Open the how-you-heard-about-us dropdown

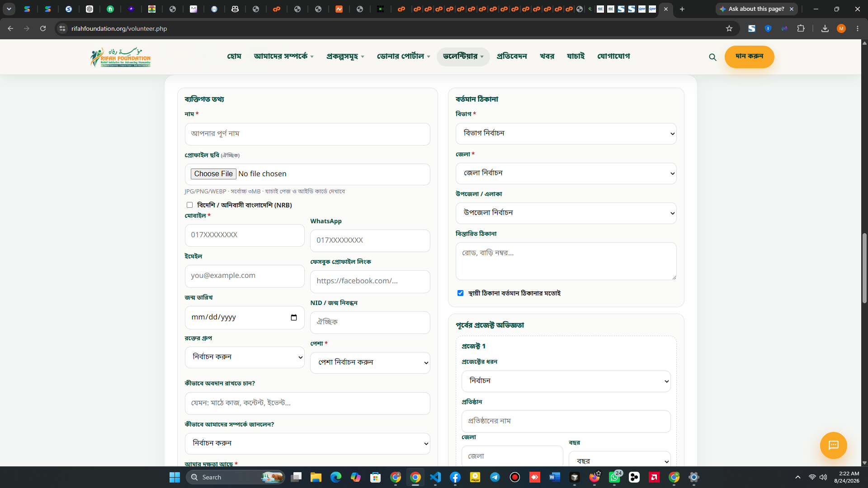pyautogui.click(x=307, y=444)
